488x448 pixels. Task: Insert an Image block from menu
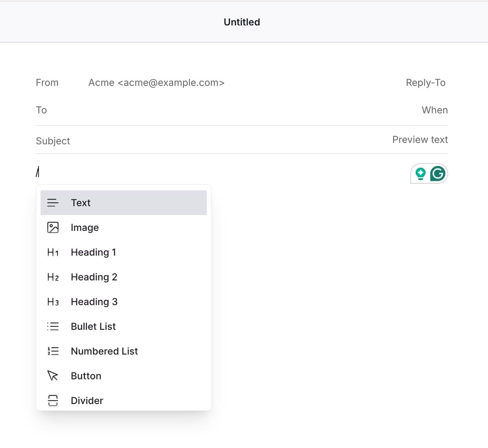point(124,227)
